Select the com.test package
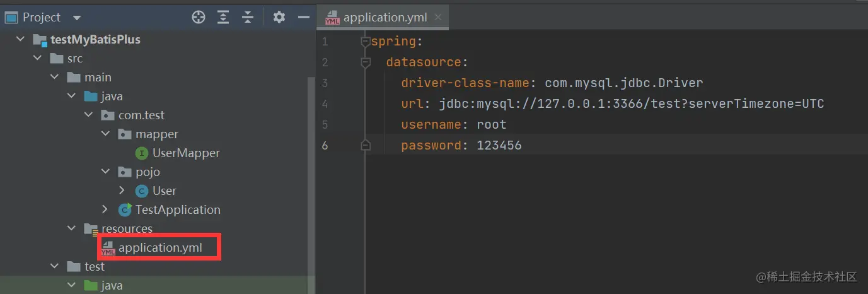Viewport: 868px width, 294px height. click(141, 115)
